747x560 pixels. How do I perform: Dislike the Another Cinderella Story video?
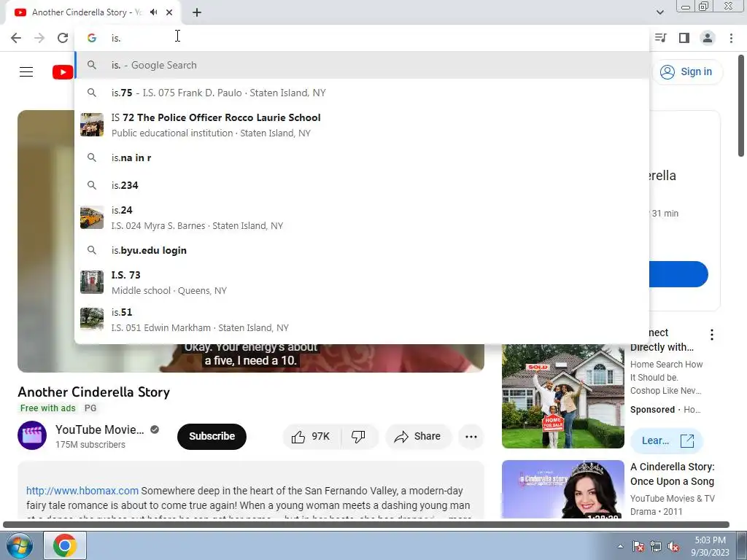(358, 436)
